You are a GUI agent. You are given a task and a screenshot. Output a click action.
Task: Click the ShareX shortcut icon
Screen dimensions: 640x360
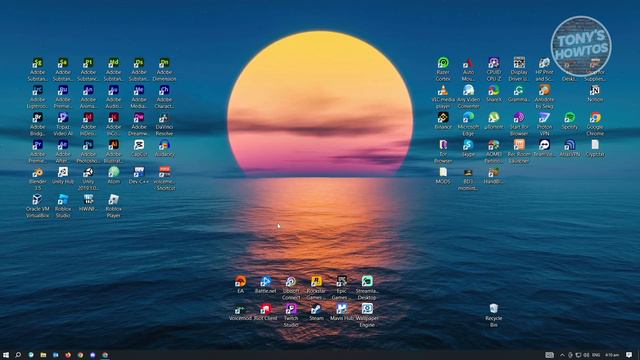[493, 90]
